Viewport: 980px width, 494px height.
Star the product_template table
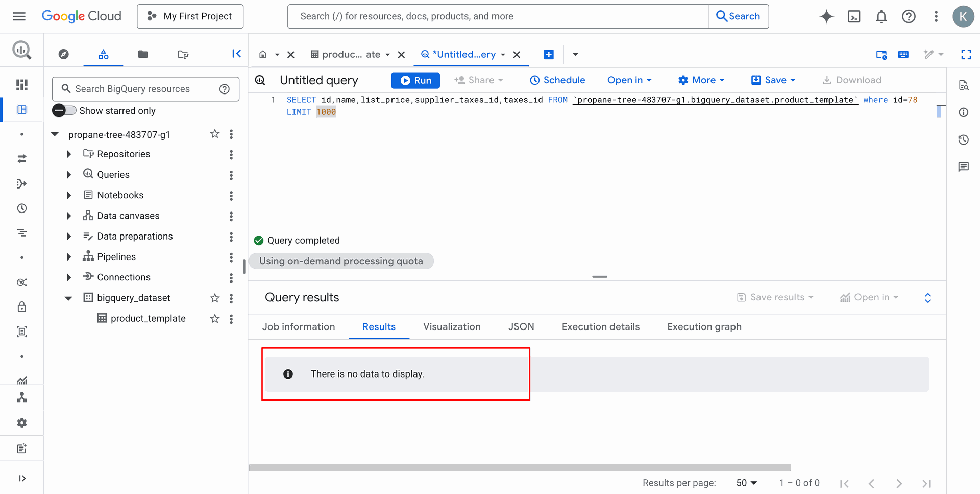[215, 319]
